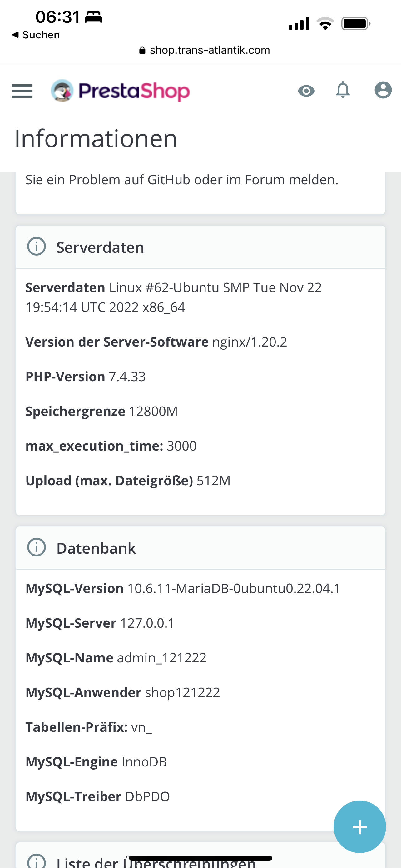Preview the shop with the eye icon

tap(306, 90)
